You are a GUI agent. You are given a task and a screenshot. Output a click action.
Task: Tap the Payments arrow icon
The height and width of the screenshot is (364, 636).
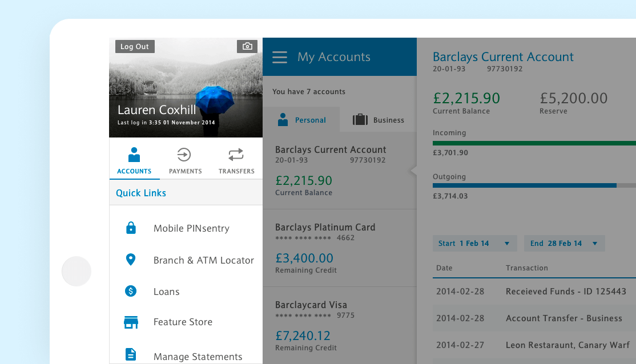point(185,155)
